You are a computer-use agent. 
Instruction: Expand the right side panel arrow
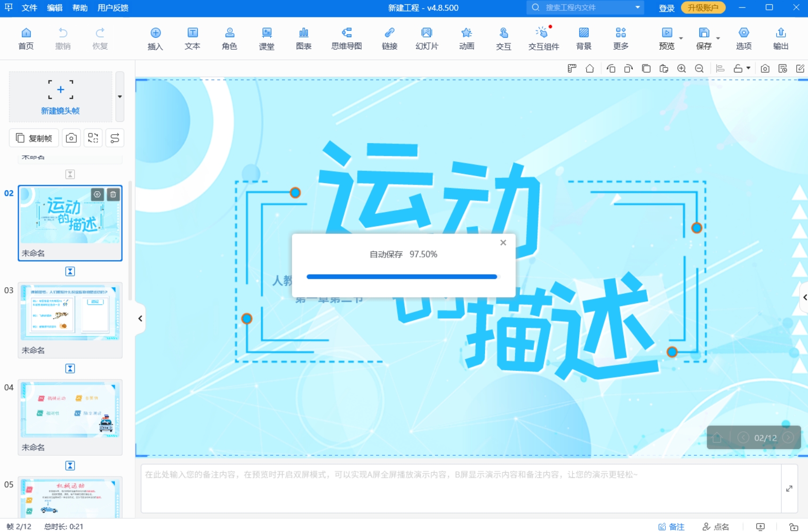(x=804, y=297)
